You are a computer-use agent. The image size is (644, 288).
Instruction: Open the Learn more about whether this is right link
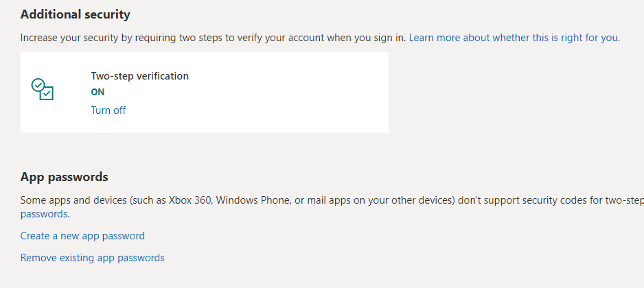click(x=515, y=38)
